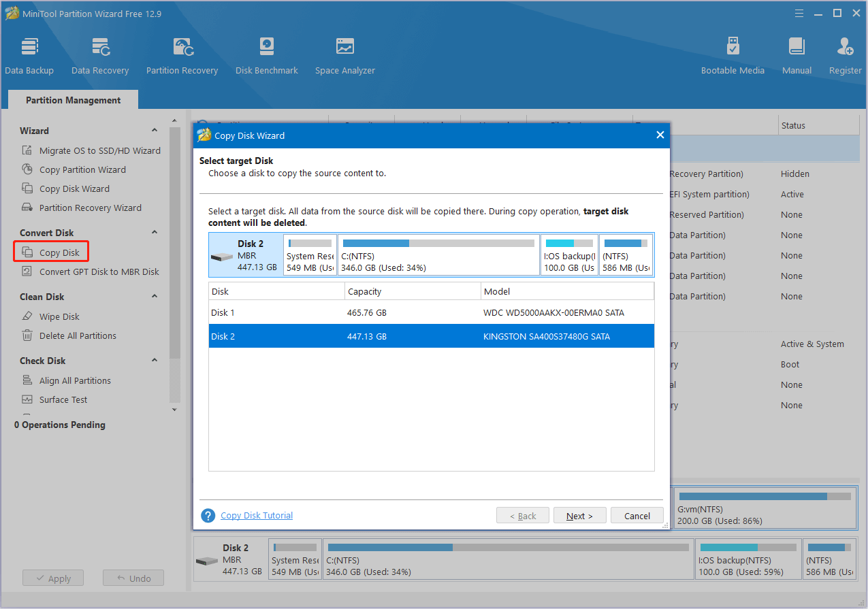The width and height of the screenshot is (868, 609).
Task: Create Bootable Media
Action: pyautogui.click(x=733, y=56)
